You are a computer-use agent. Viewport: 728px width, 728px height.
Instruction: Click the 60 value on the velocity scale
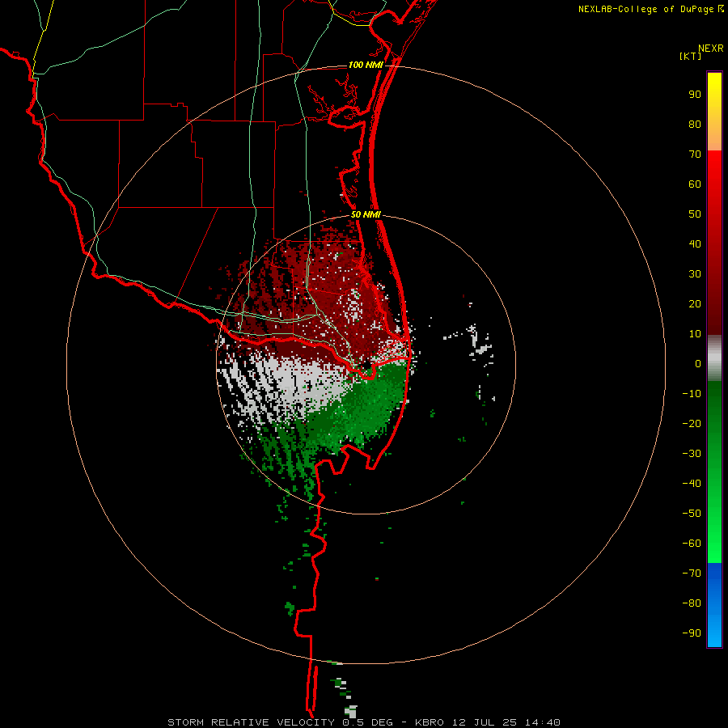pyautogui.click(x=695, y=184)
